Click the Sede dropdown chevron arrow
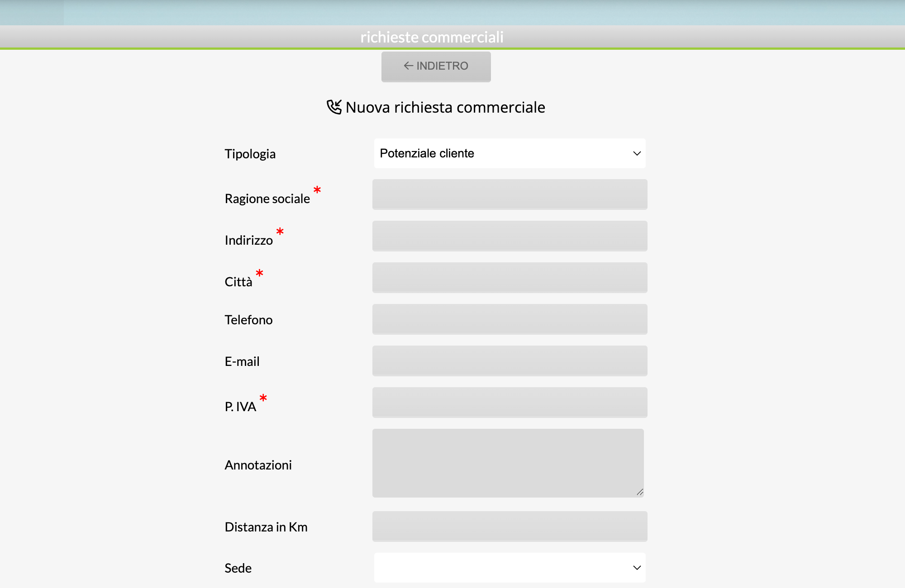Viewport: 905px width, 588px height. 637,568
